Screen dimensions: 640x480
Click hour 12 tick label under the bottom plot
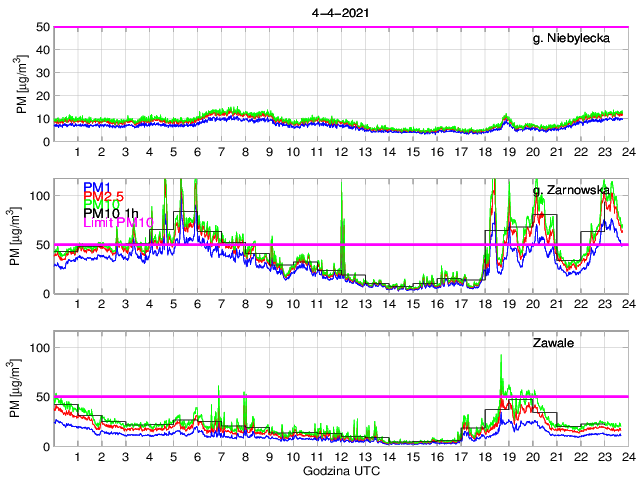coord(340,457)
